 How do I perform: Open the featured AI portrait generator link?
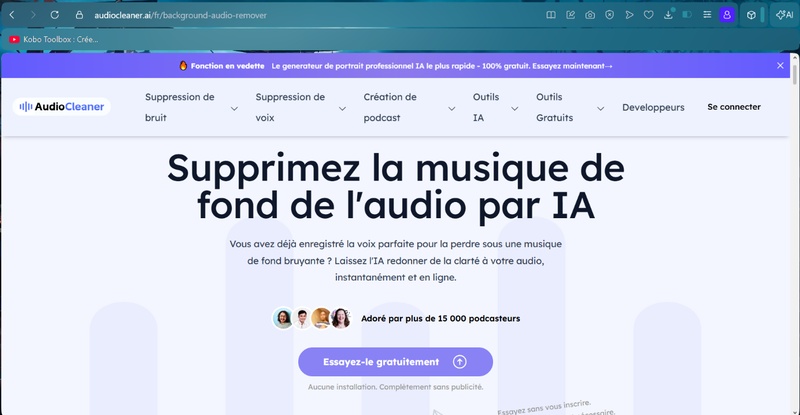coord(442,66)
